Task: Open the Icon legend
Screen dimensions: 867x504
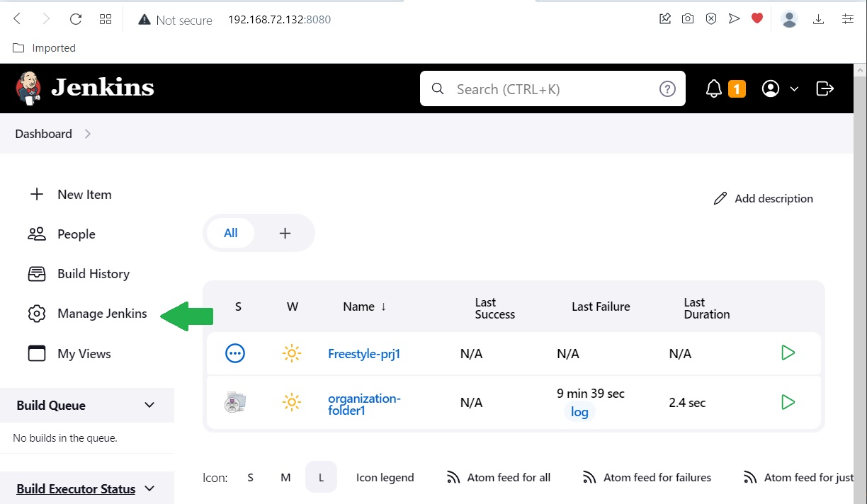Action: coord(385,478)
